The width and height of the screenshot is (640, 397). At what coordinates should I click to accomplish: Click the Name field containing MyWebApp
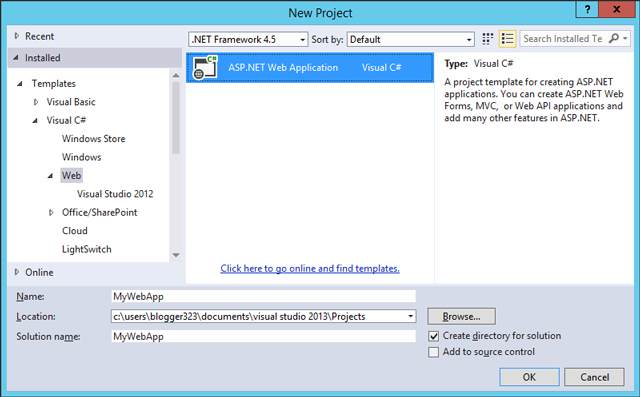263,297
